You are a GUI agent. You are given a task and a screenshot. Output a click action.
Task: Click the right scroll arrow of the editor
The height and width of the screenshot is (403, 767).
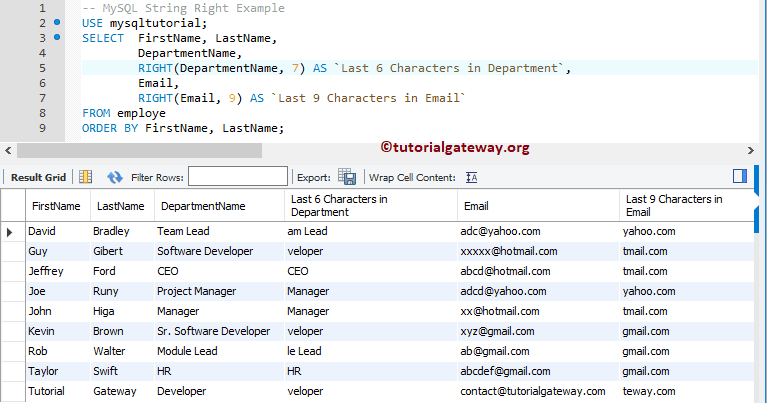click(x=751, y=150)
